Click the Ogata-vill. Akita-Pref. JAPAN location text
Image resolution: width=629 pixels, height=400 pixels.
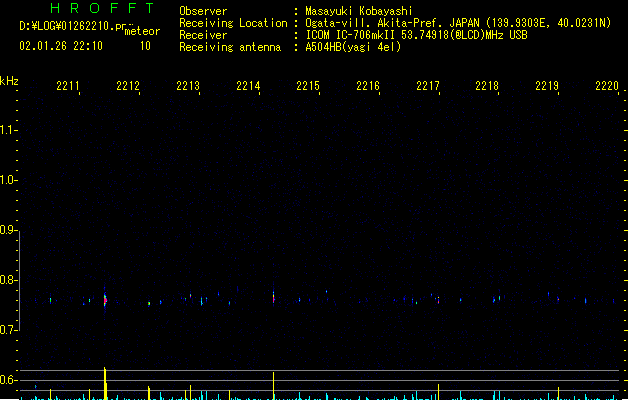pos(458,23)
